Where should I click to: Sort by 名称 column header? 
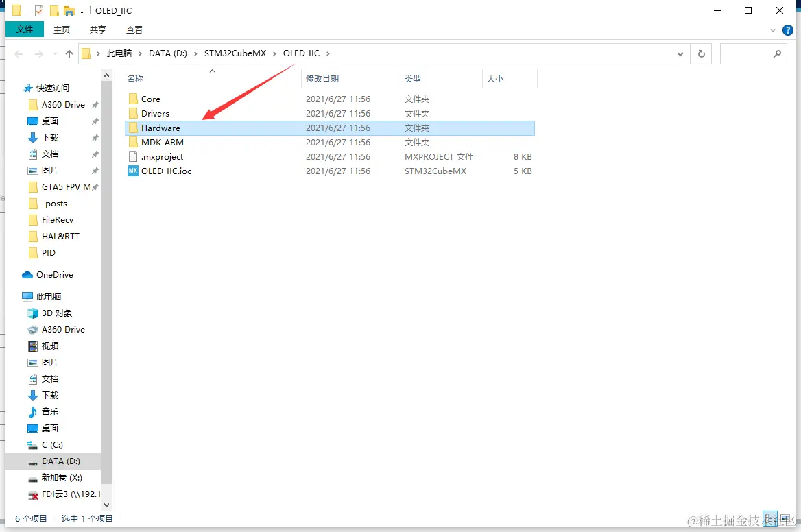point(135,79)
